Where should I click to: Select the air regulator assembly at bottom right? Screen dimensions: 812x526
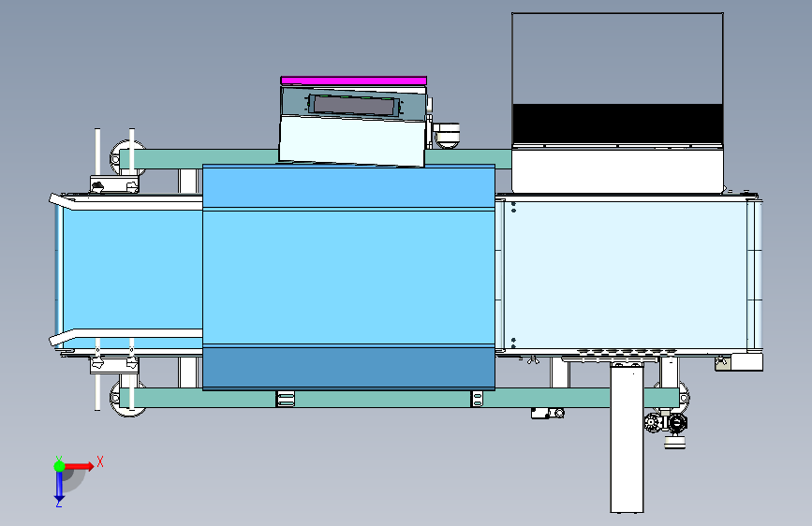[x=667, y=427]
